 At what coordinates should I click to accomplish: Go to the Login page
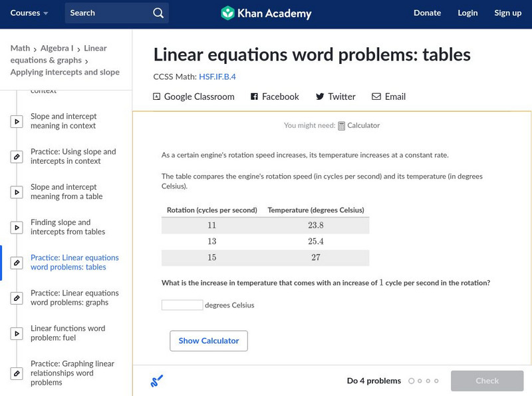coord(467,13)
